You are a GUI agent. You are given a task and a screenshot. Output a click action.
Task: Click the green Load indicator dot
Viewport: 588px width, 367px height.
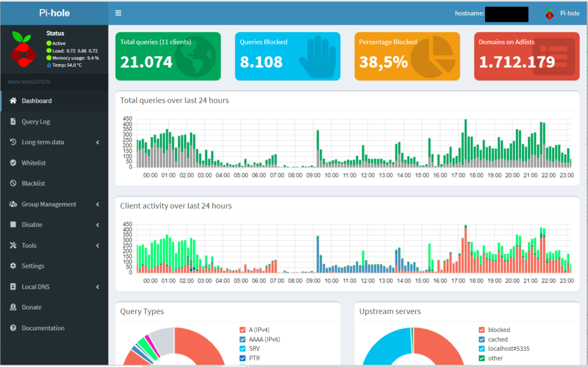[x=49, y=51]
